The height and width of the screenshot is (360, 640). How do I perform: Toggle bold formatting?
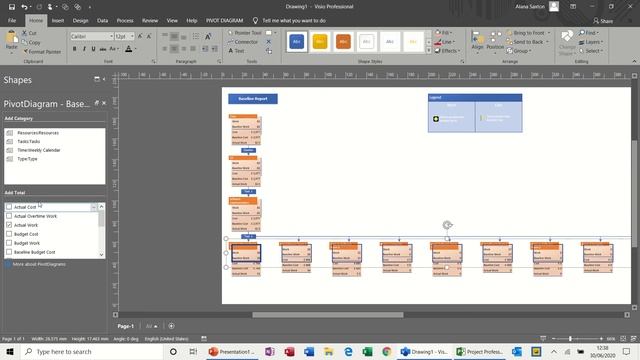(75, 49)
